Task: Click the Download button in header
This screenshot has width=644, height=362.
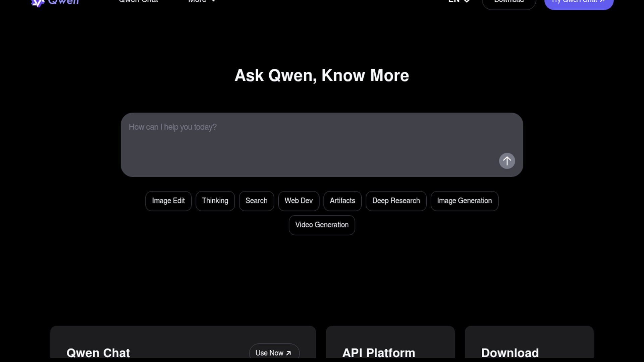Action: coord(509,3)
